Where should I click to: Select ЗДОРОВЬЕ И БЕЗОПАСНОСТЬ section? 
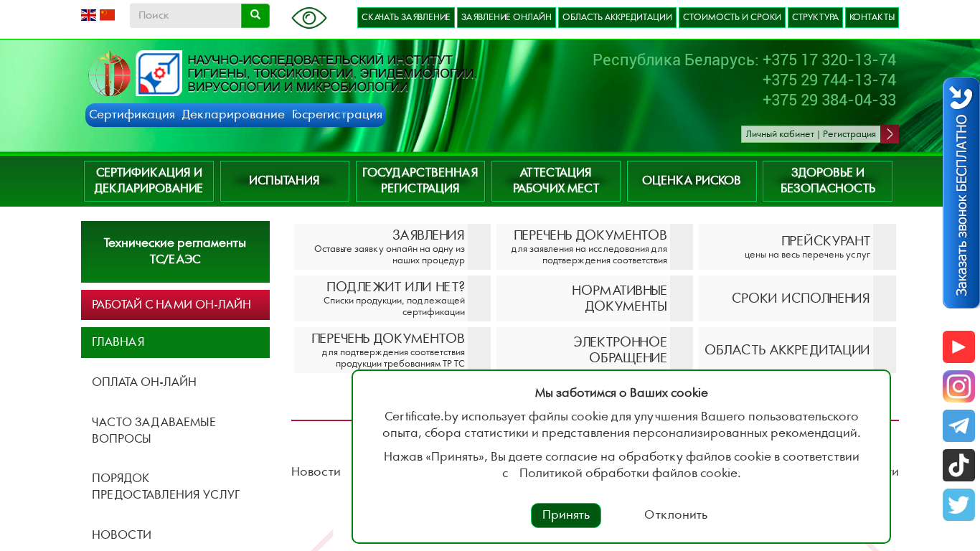(827, 181)
